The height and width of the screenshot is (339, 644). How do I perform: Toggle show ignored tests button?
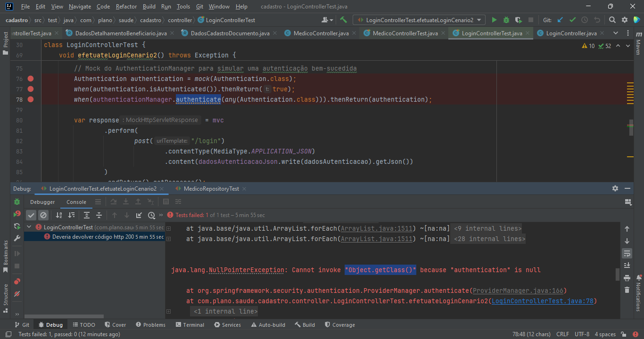click(x=43, y=215)
